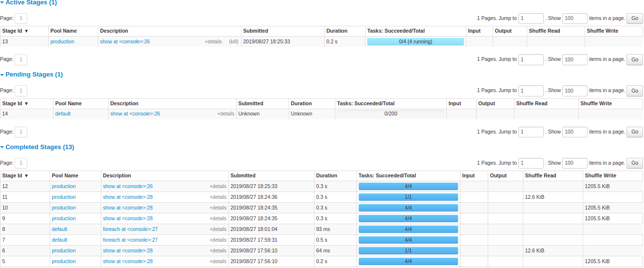The image size is (644, 268).
Task: Sort Completed Stages by Stage Id column
Action: tap(15, 176)
